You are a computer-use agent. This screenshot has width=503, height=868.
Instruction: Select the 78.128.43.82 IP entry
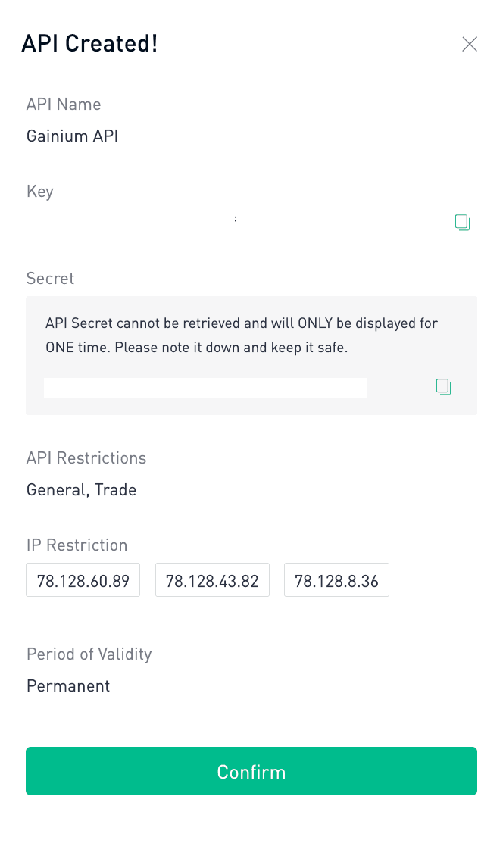point(212,581)
